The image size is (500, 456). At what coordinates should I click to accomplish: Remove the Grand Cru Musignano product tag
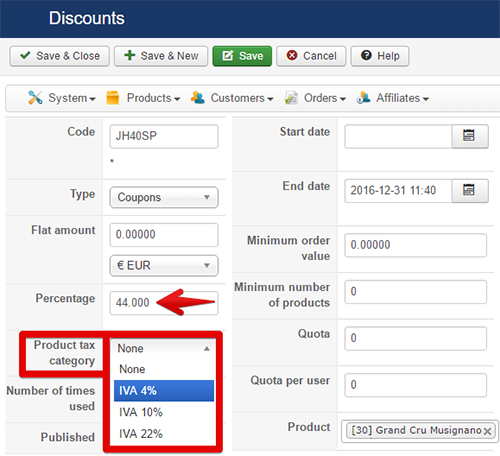pyautogui.click(x=487, y=431)
